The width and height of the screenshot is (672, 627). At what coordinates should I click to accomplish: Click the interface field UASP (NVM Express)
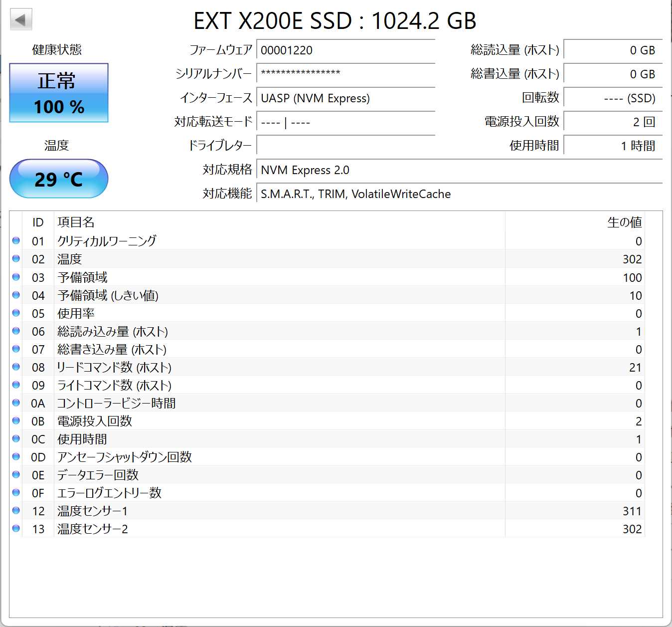[345, 98]
